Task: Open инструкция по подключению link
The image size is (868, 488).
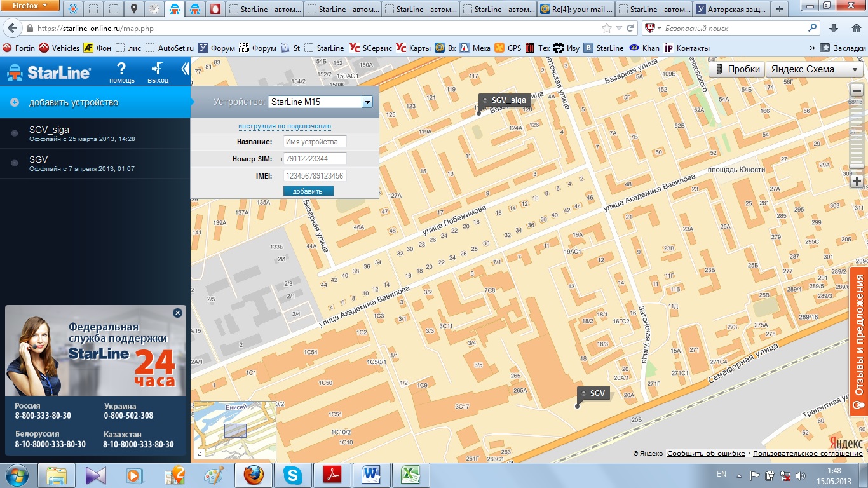Action: pos(284,126)
